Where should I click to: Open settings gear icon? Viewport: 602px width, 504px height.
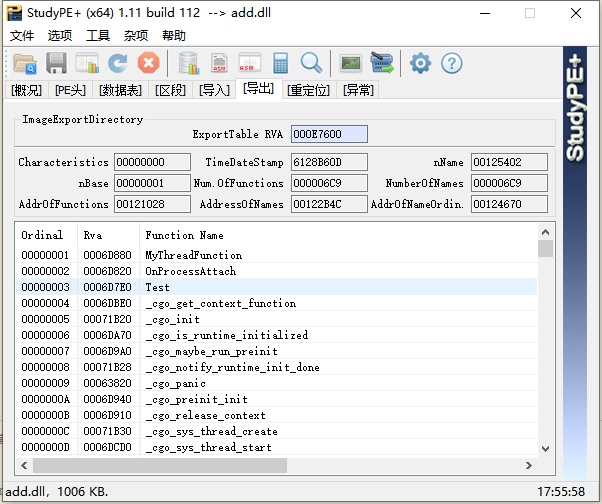[420, 63]
